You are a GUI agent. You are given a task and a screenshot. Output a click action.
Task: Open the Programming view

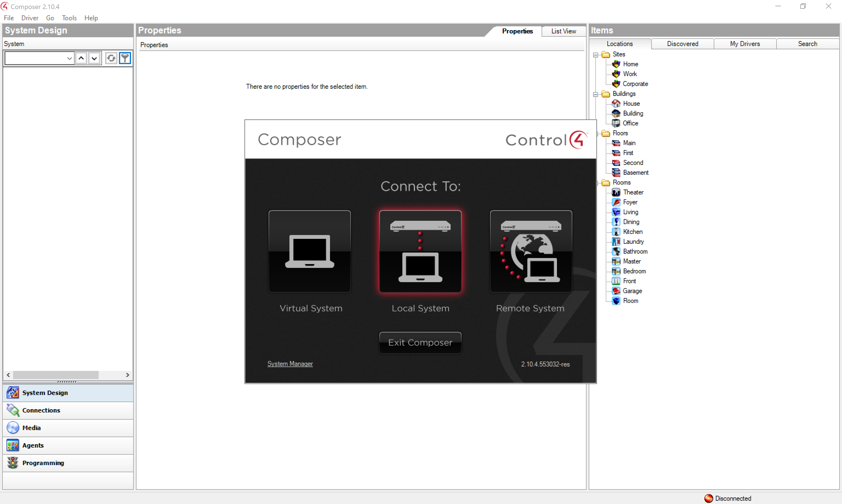(68, 463)
